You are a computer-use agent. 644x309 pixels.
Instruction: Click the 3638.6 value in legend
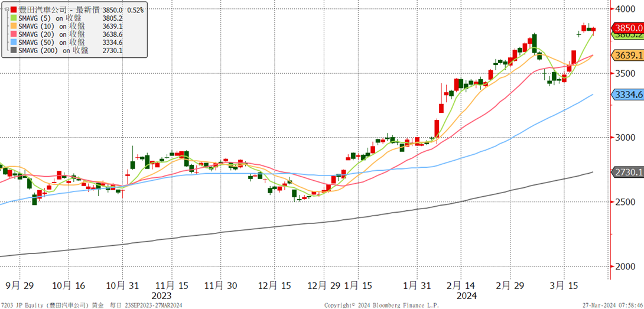coord(112,34)
